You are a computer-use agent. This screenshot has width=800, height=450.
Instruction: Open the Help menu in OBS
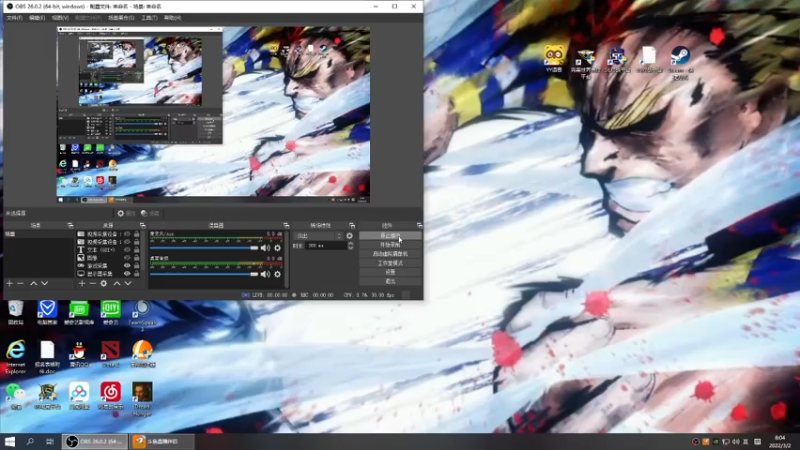coord(172,18)
